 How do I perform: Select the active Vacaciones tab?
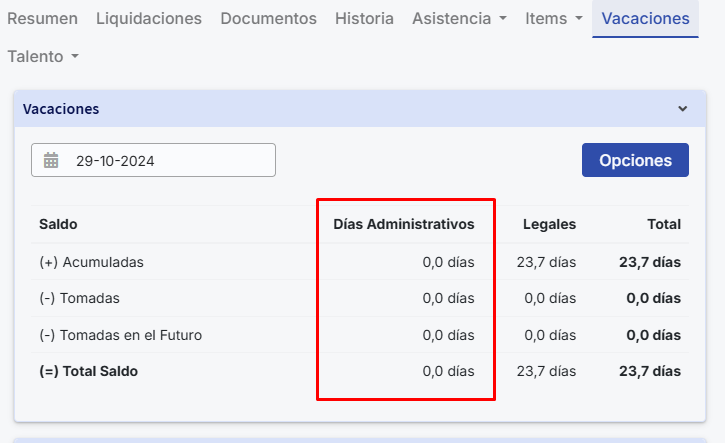tap(645, 19)
